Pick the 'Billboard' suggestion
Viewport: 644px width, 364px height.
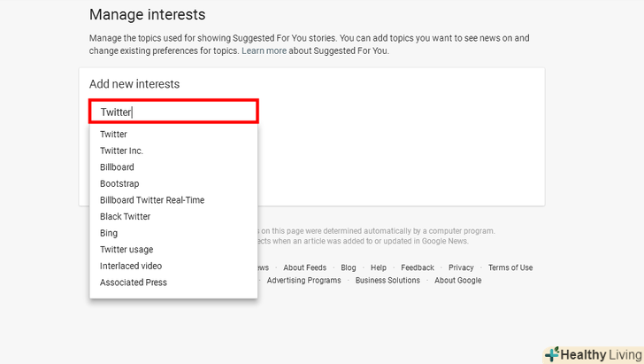click(x=118, y=167)
